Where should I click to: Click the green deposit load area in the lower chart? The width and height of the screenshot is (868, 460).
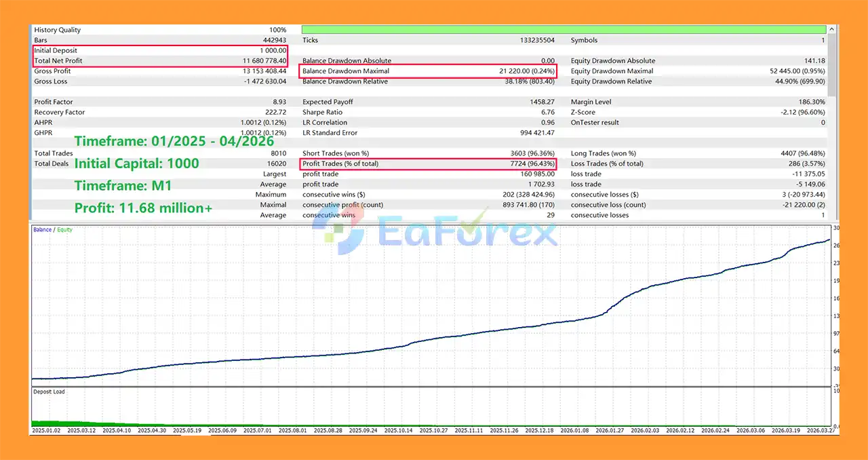tap(54, 423)
